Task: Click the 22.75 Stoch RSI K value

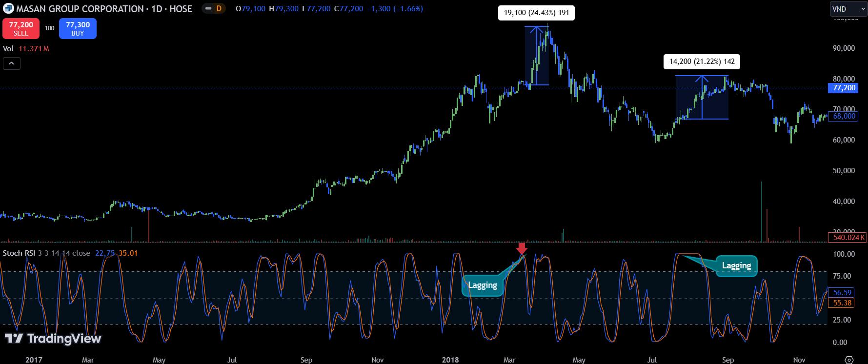Action: click(104, 253)
